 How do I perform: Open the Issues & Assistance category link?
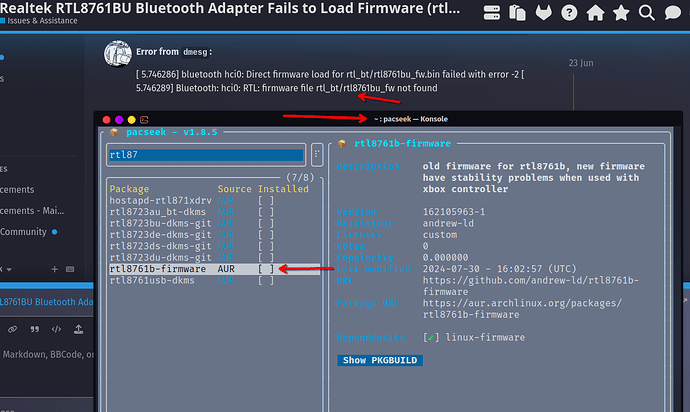[x=42, y=21]
